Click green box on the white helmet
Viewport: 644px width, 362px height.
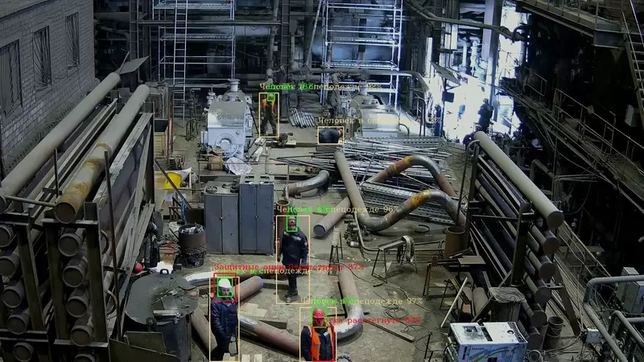coord(225,286)
